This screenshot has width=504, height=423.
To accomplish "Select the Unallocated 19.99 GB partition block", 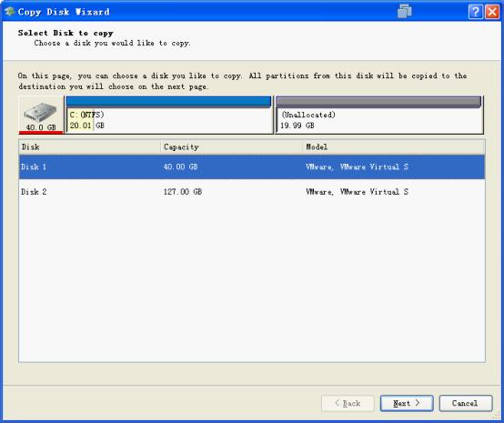I will pyautogui.click(x=379, y=115).
